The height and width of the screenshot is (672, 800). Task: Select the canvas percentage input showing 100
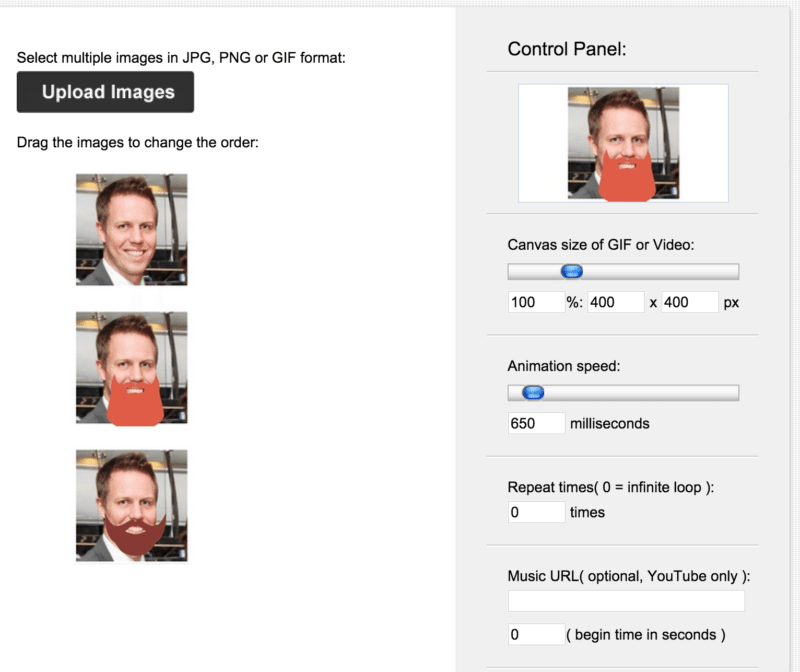(x=536, y=301)
